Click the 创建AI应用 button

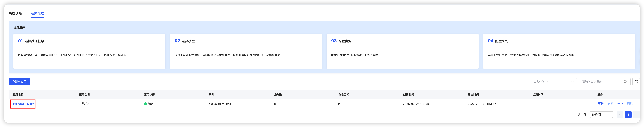pyautogui.click(x=19, y=82)
